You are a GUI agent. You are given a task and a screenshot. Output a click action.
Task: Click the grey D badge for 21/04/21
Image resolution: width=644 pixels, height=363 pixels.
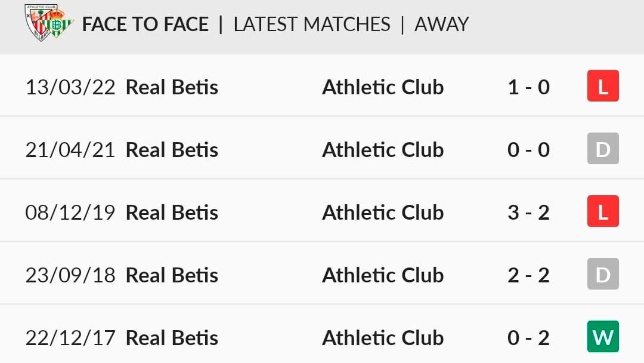pyautogui.click(x=603, y=149)
